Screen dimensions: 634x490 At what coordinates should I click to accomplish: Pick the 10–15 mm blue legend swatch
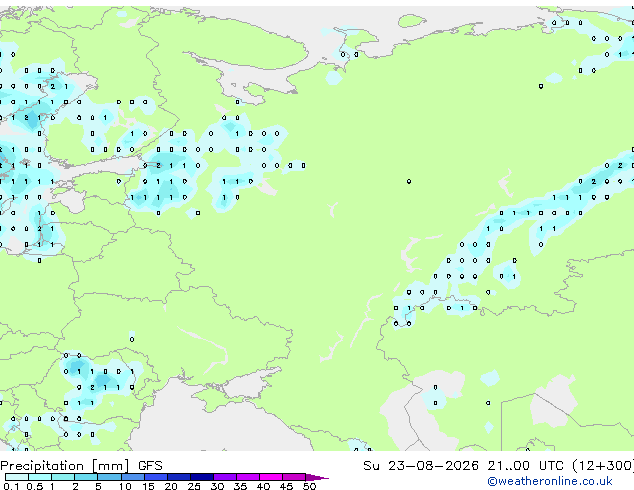[x=133, y=477]
